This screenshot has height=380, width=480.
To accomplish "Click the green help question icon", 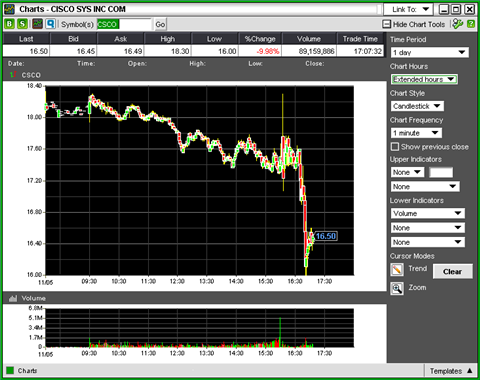I will (471, 24).
